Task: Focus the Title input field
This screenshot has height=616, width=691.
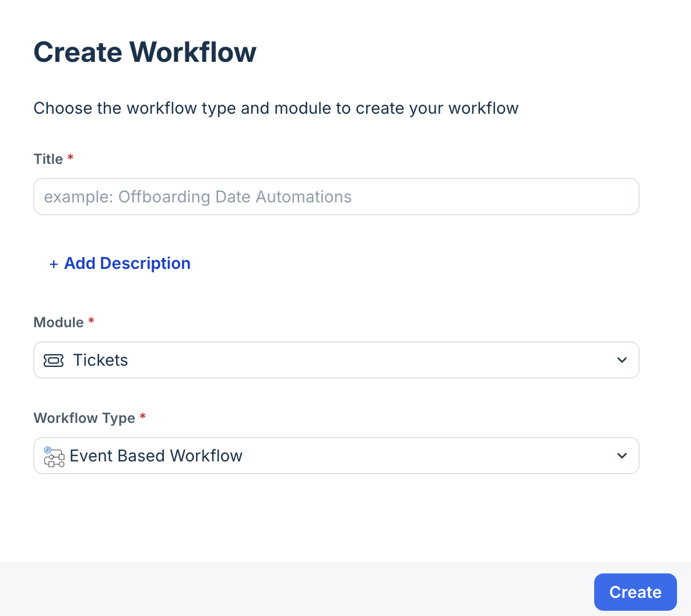Action: click(x=336, y=197)
